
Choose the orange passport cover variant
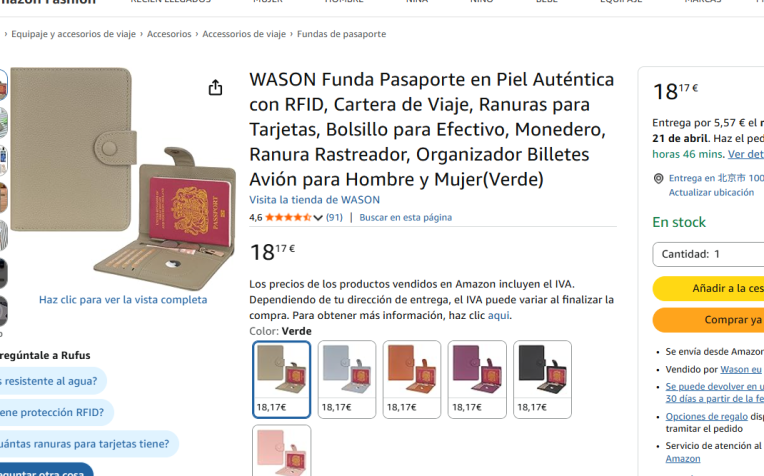[412, 379]
